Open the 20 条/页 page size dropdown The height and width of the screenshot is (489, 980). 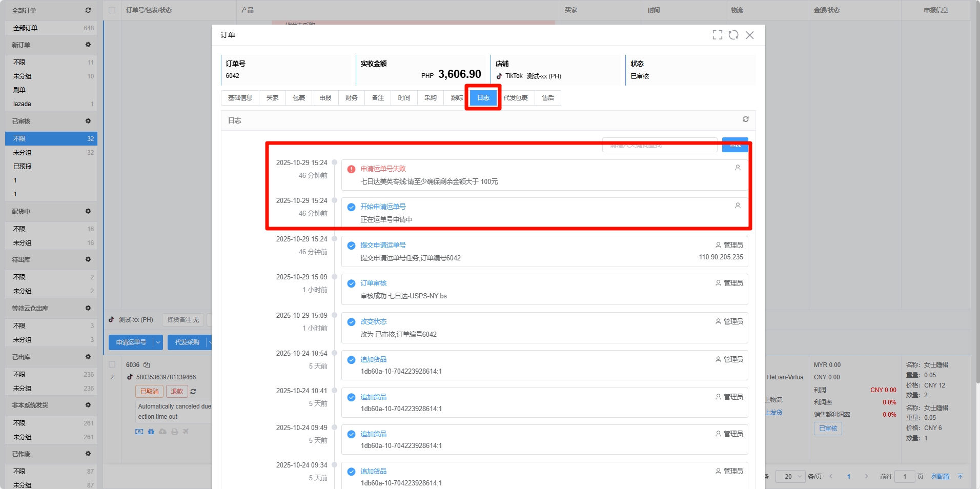point(790,477)
